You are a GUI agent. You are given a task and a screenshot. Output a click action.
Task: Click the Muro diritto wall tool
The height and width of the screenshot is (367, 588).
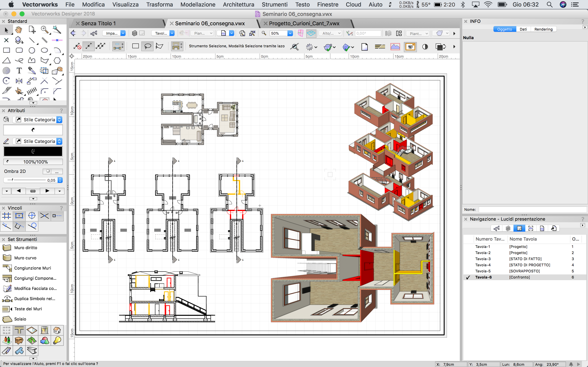[26, 248]
